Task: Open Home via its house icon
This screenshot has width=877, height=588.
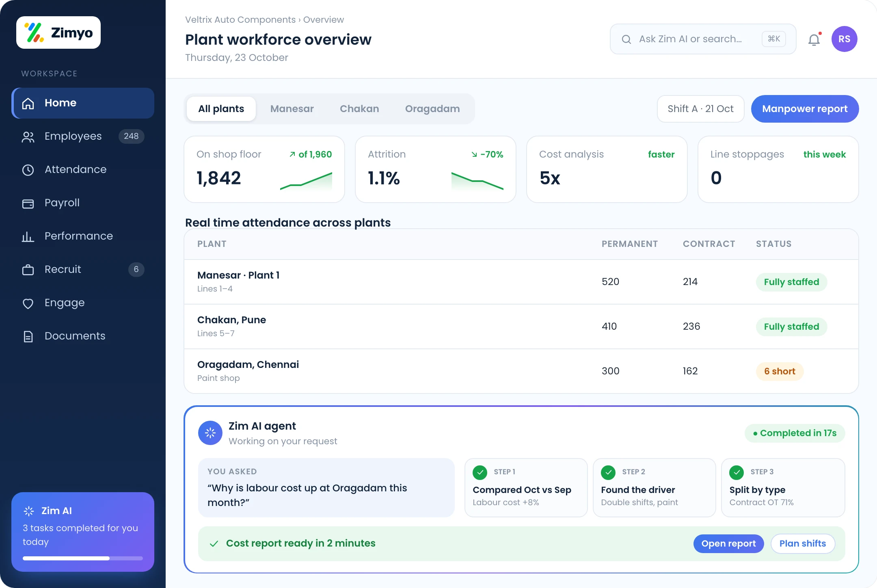Action: coord(28,103)
